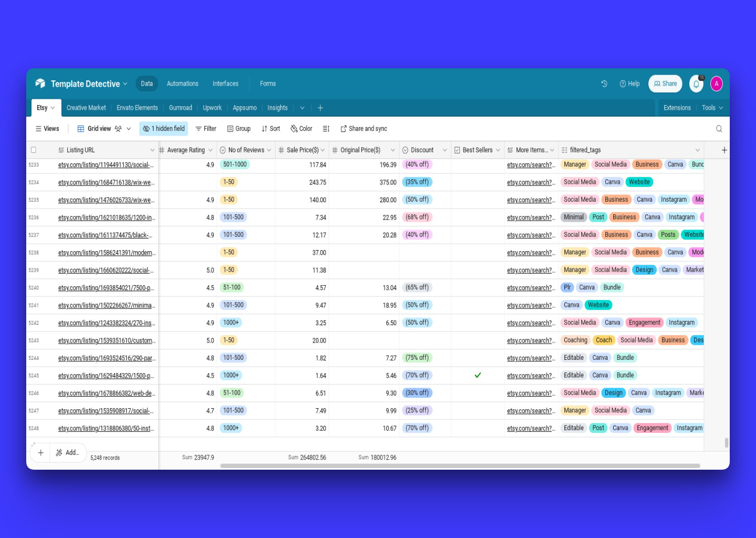The image size is (756, 538).
Task: Open base history clock icon
Action: click(x=604, y=84)
